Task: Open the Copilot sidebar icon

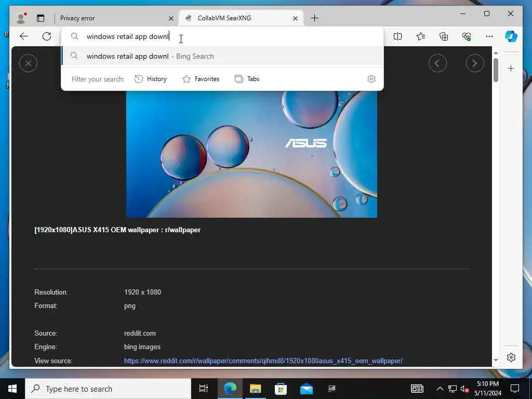Action: [511, 36]
